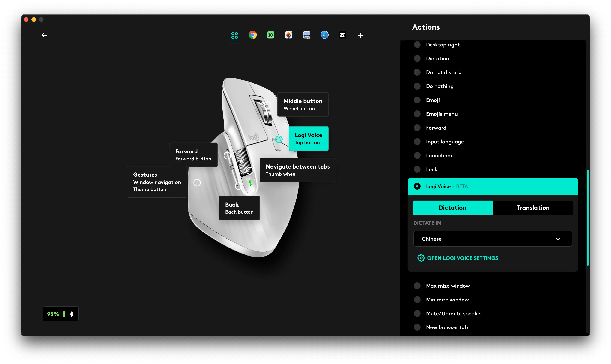This screenshot has width=611, height=364.
Task: Click the Gestures Window navigation card
Action: point(157,182)
